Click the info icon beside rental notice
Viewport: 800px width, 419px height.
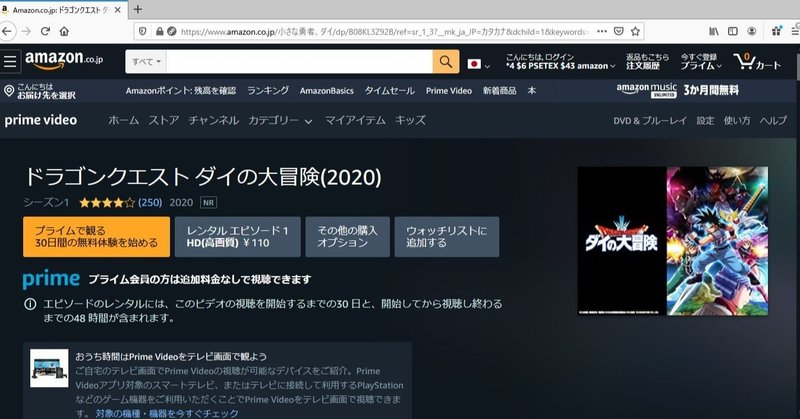point(30,304)
